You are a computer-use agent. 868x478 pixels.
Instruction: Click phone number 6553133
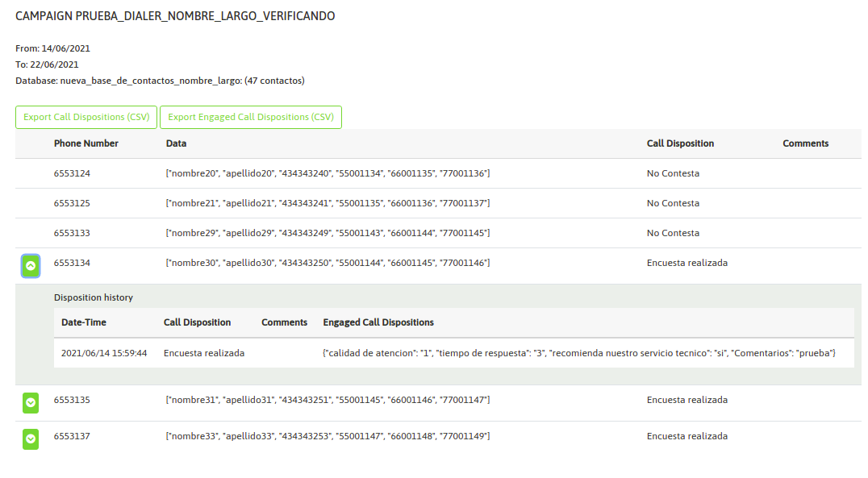pyautogui.click(x=72, y=233)
